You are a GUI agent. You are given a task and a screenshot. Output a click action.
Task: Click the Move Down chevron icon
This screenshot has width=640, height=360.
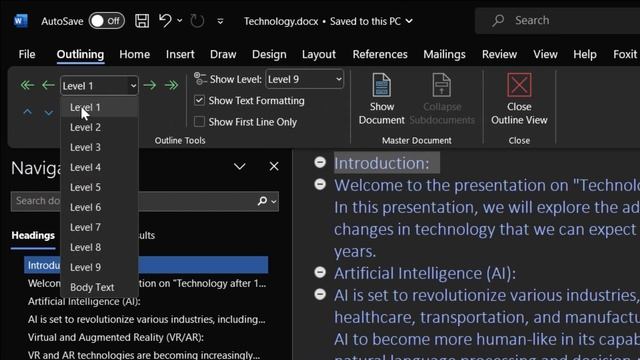click(x=49, y=112)
